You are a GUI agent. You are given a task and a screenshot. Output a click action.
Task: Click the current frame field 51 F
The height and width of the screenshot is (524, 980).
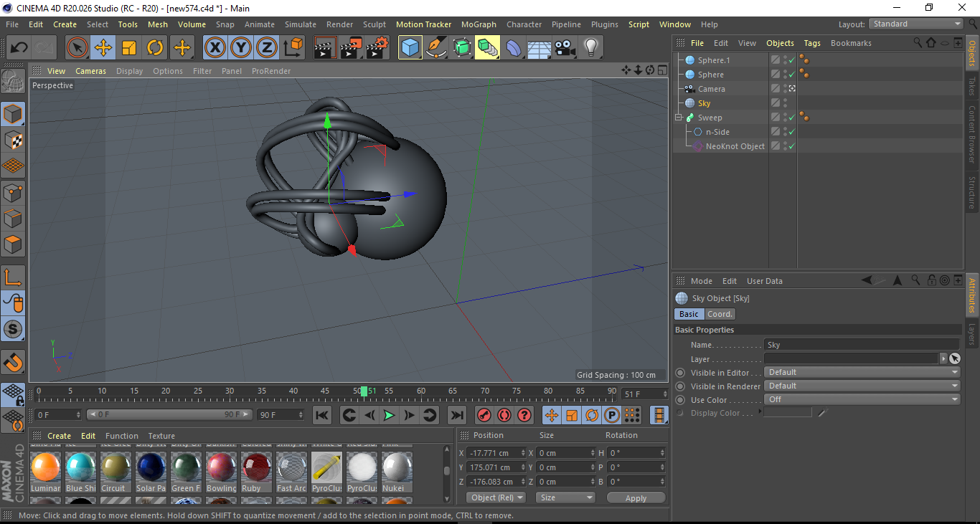pos(645,394)
